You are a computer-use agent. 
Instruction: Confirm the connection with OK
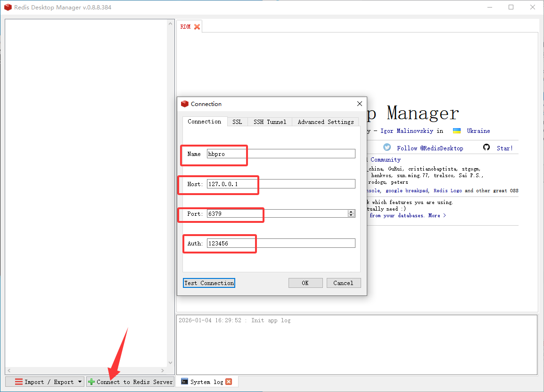pos(305,283)
